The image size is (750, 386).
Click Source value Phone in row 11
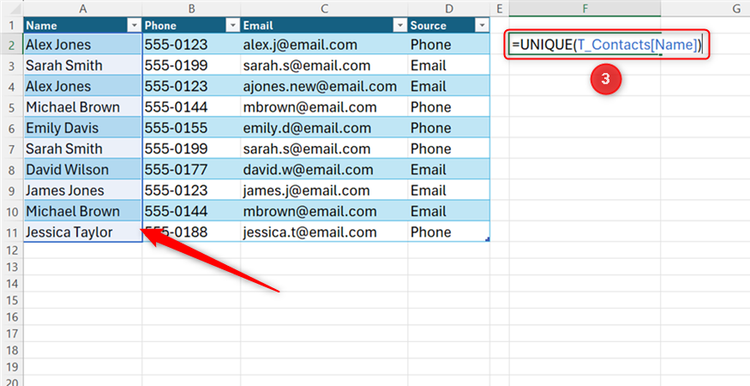pyautogui.click(x=449, y=232)
